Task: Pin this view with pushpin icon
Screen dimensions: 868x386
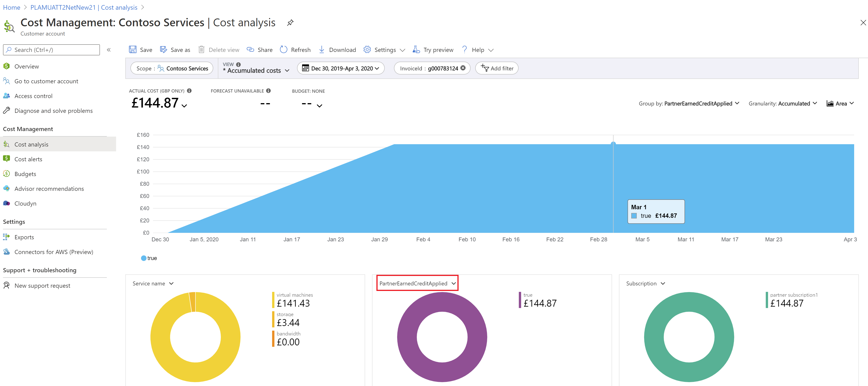Action: 290,23
